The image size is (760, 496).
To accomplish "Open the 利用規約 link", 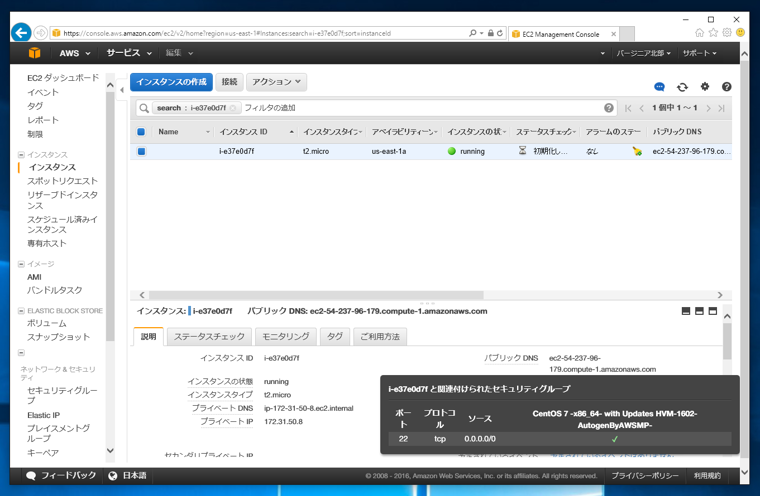I will click(x=707, y=476).
